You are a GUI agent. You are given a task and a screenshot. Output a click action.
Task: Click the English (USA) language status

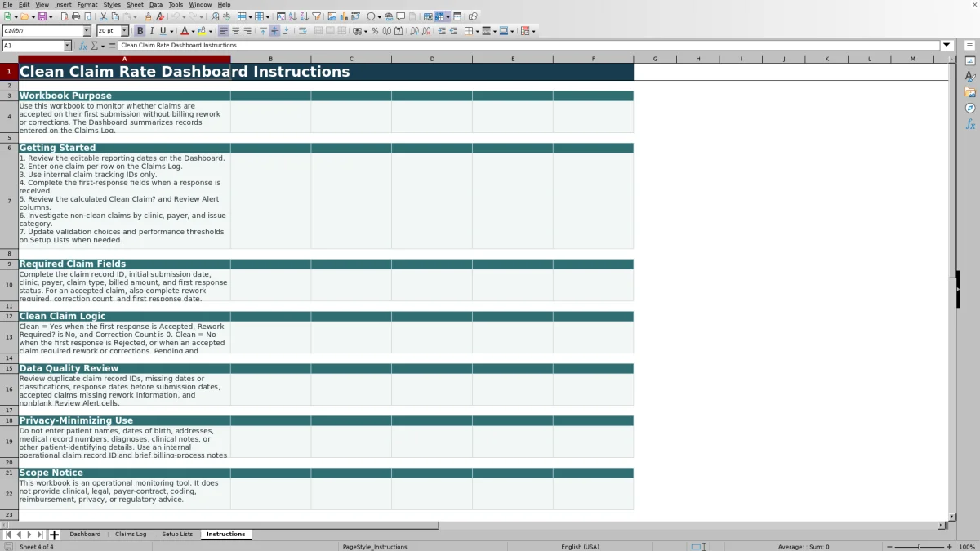tap(580, 547)
